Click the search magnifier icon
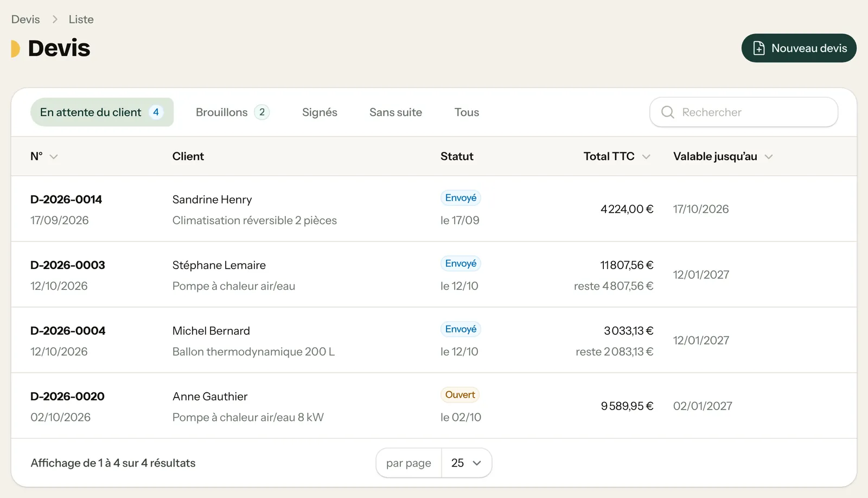The image size is (868, 498). [668, 112]
